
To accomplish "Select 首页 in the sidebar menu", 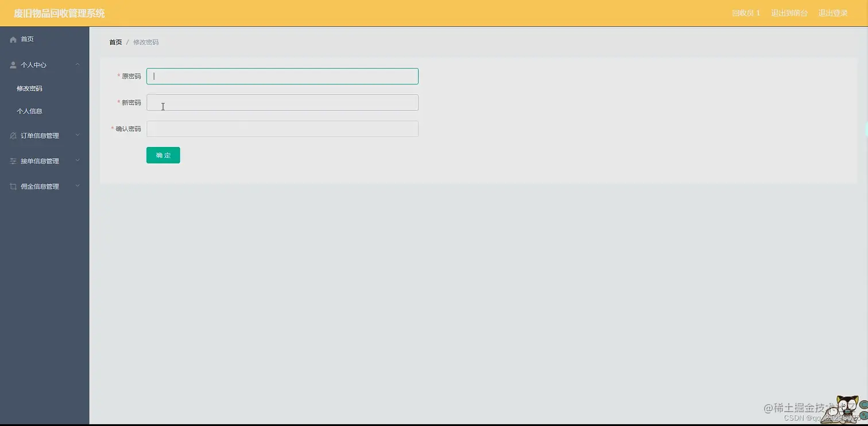I will [x=27, y=39].
